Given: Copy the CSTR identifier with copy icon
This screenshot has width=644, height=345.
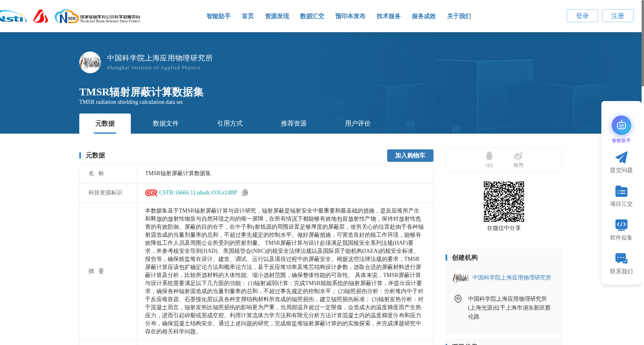Looking at the screenshot, I should tap(245, 193).
